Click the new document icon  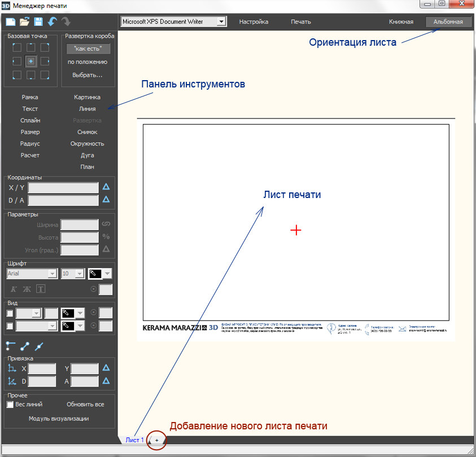tap(10, 22)
